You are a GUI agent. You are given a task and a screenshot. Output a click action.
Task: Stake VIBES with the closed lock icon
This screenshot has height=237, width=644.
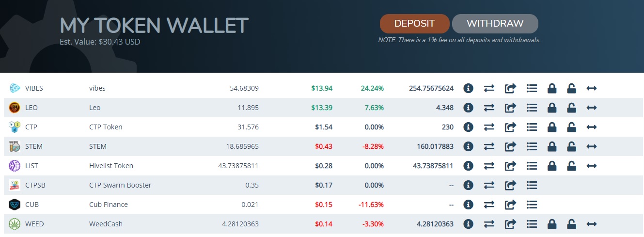pos(551,88)
